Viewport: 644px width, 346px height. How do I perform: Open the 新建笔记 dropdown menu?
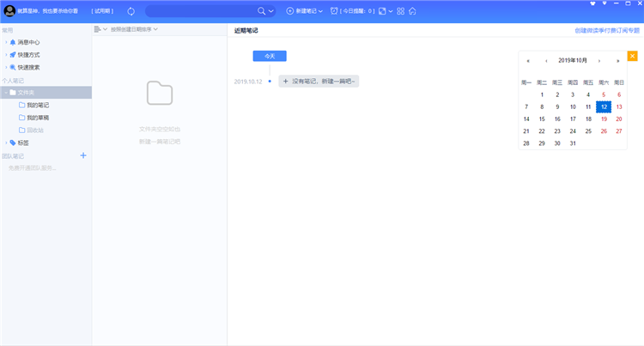pyautogui.click(x=304, y=11)
